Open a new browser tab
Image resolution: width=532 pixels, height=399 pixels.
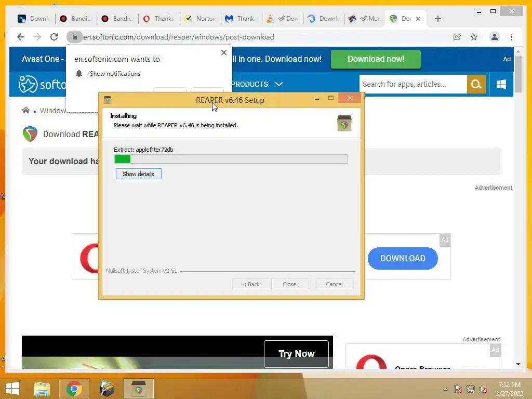(437, 19)
